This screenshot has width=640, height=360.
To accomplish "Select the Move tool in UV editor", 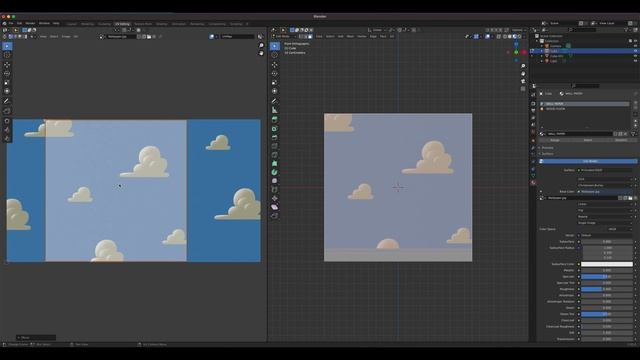I will coord(7,65).
